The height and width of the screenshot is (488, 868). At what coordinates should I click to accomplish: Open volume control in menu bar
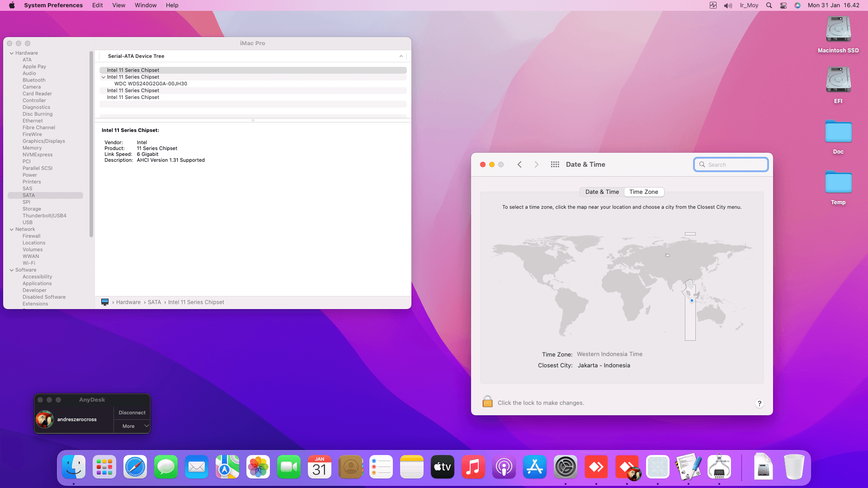coord(728,5)
